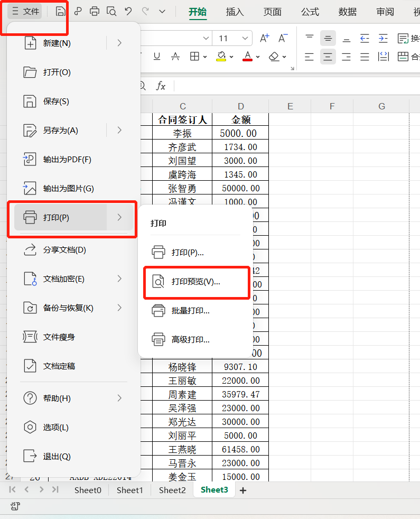Open the clear format dropdown arrow
420x519 pixels.
pos(284,57)
